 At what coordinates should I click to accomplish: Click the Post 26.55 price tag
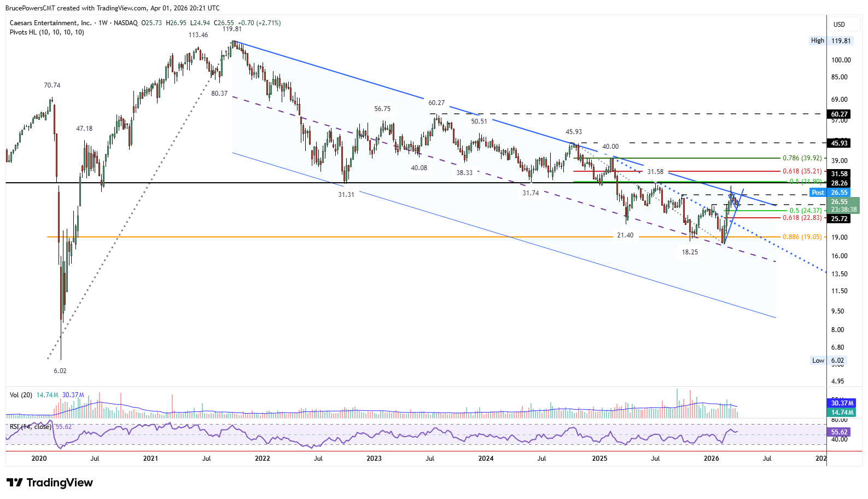point(829,193)
